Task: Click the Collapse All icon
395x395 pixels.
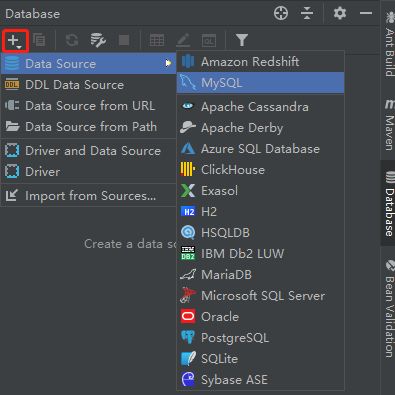Action: 307,13
